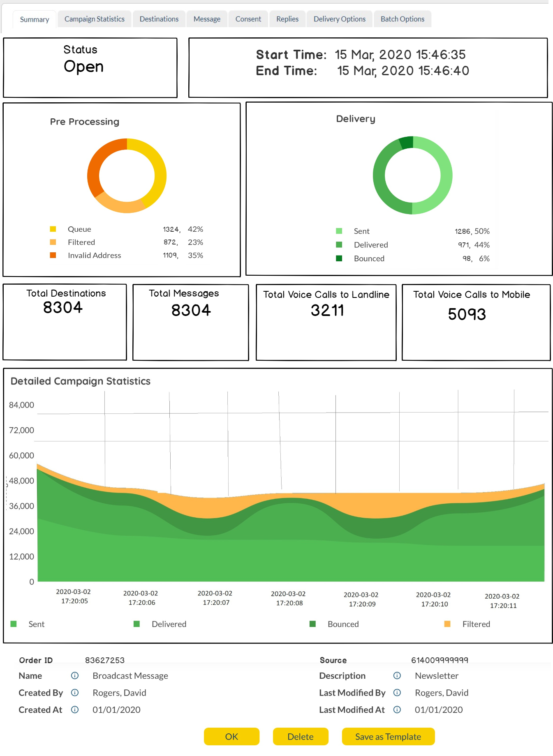Toggle the Filtered series in chart legend
Screen dimensions: 553x756
coord(447,624)
